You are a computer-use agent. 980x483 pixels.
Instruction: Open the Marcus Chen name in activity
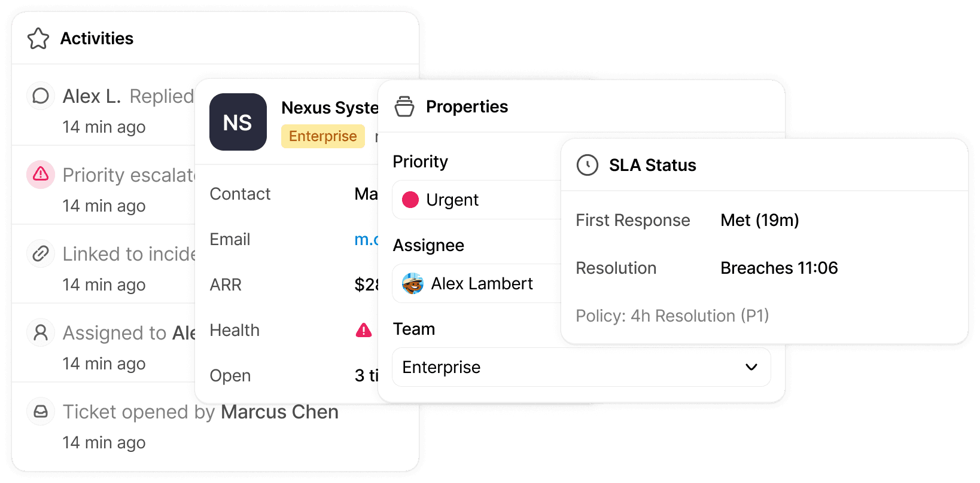[x=279, y=412]
